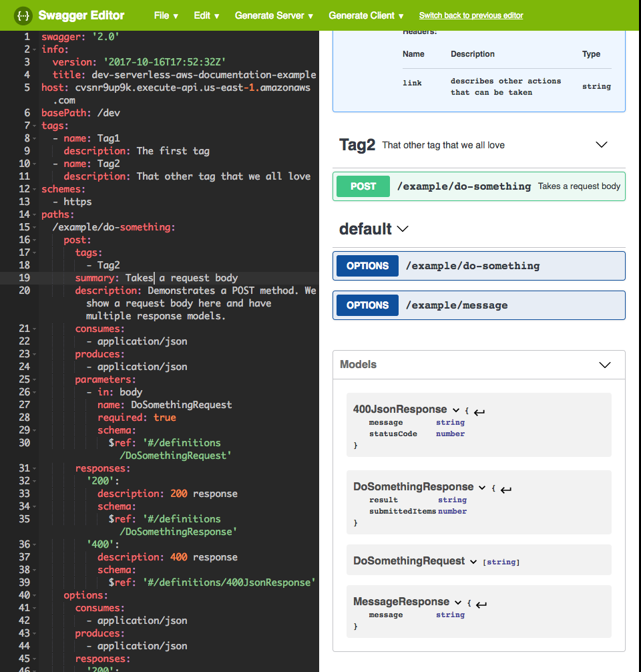Fold the tags block at line 7
641x672 pixels.
click(35, 126)
